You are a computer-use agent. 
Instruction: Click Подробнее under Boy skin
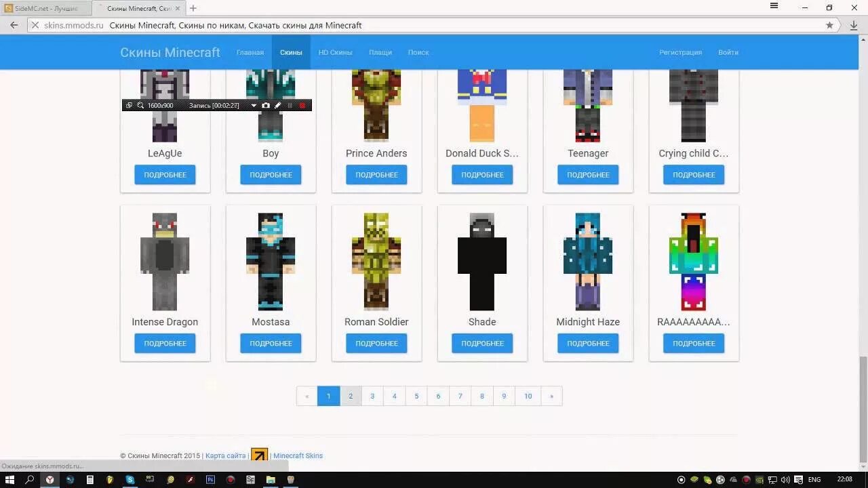pos(271,175)
